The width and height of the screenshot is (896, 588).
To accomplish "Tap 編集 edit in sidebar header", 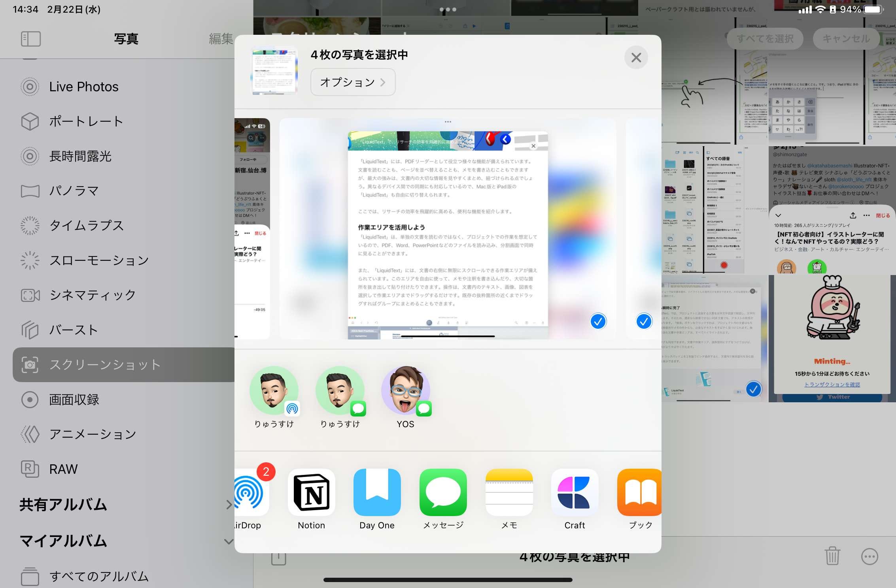I will point(221,39).
